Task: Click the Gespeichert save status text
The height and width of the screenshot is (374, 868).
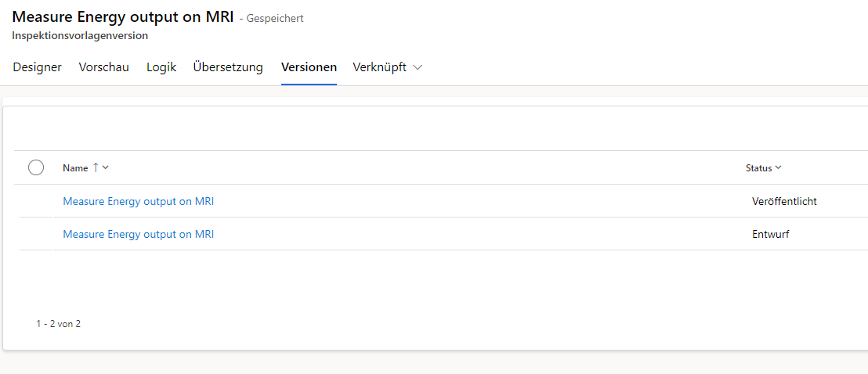Action: pos(275,18)
